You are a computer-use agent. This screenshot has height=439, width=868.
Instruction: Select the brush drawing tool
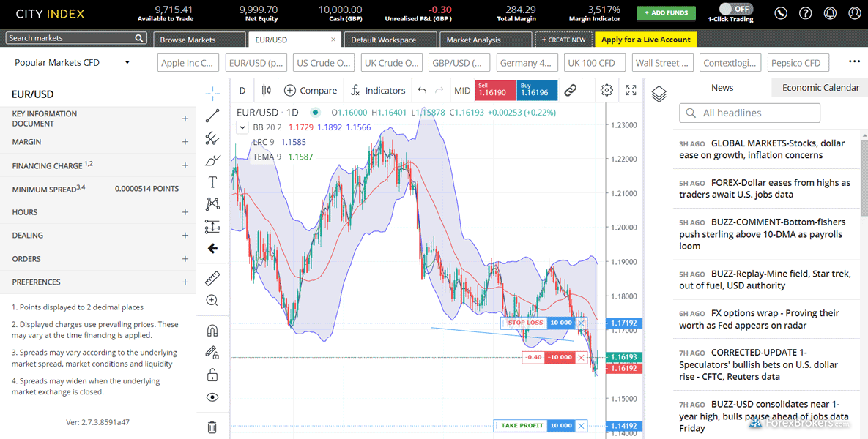pyautogui.click(x=212, y=160)
